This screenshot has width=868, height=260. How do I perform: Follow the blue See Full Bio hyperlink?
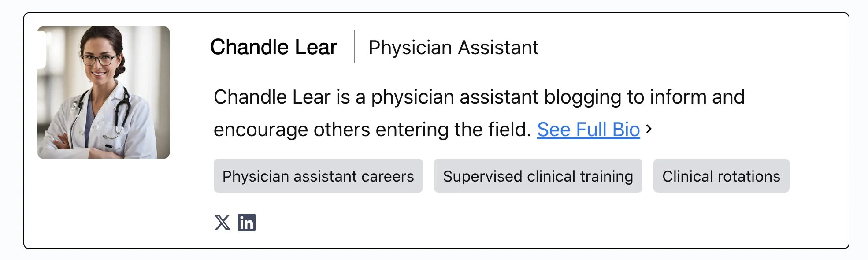coord(588,130)
